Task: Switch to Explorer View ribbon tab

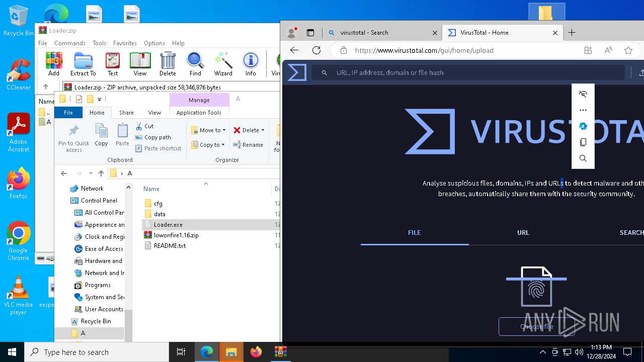Action: click(x=154, y=113)
